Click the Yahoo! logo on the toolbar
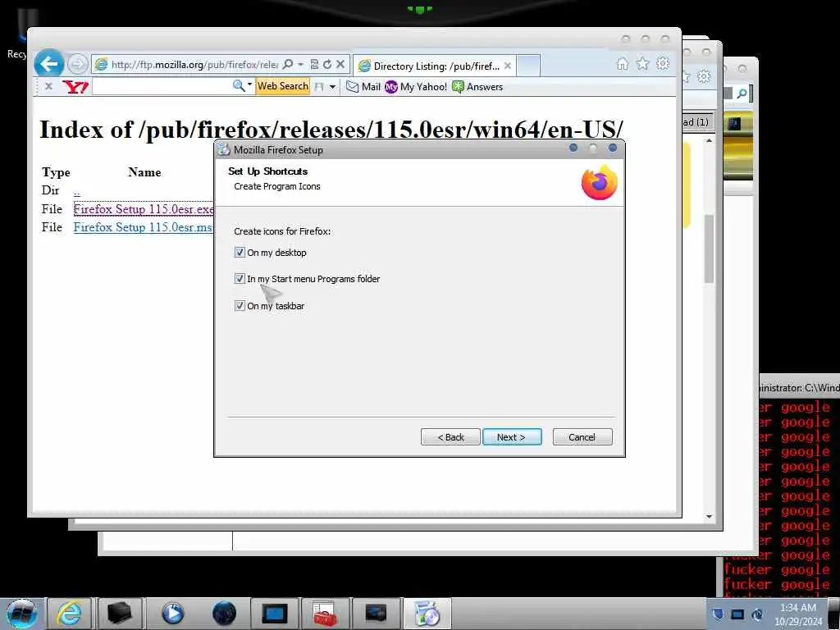This screenshot has width=840, height=630. click(x=75, y=86)
